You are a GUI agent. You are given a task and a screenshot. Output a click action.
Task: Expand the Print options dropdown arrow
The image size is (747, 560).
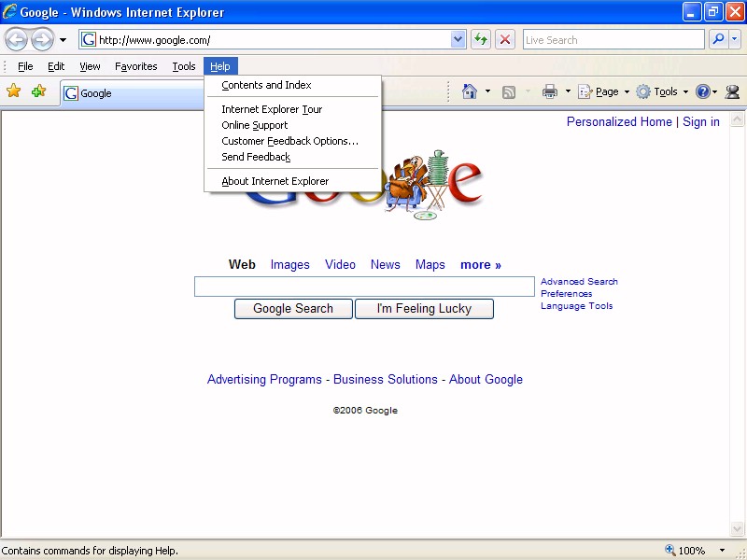coord(568,91)
